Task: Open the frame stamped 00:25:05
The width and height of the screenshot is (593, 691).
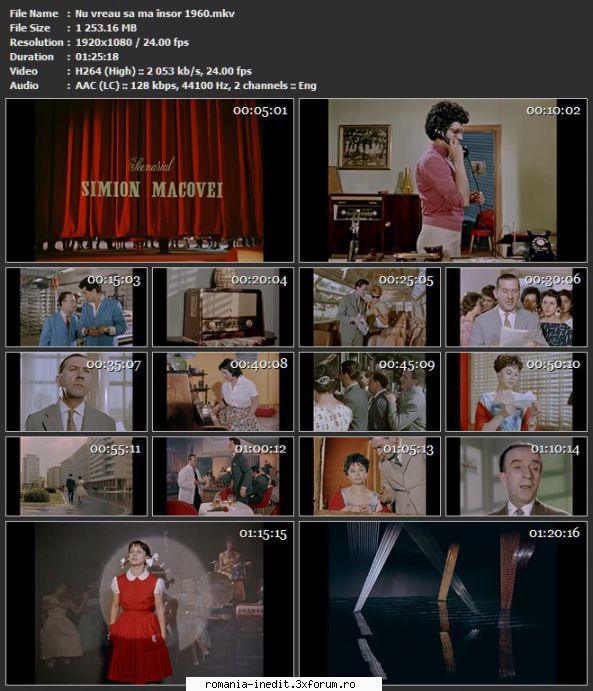Action: [370, 307]
